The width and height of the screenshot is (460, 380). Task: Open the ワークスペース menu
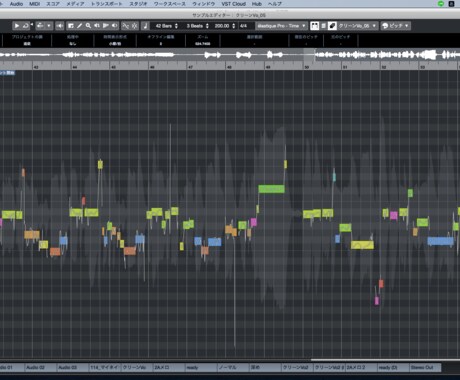coord(170,4)
